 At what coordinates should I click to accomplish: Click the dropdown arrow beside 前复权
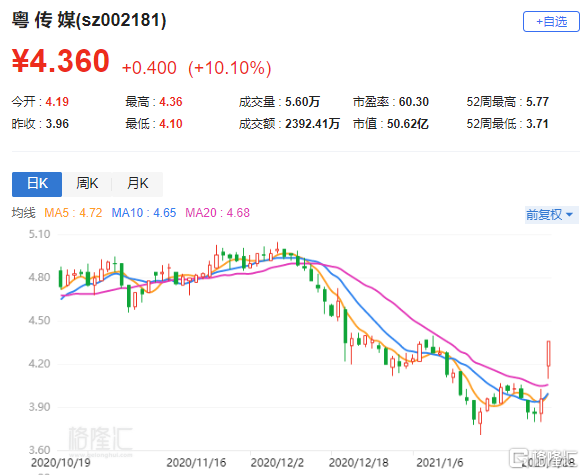coord(569,215)
